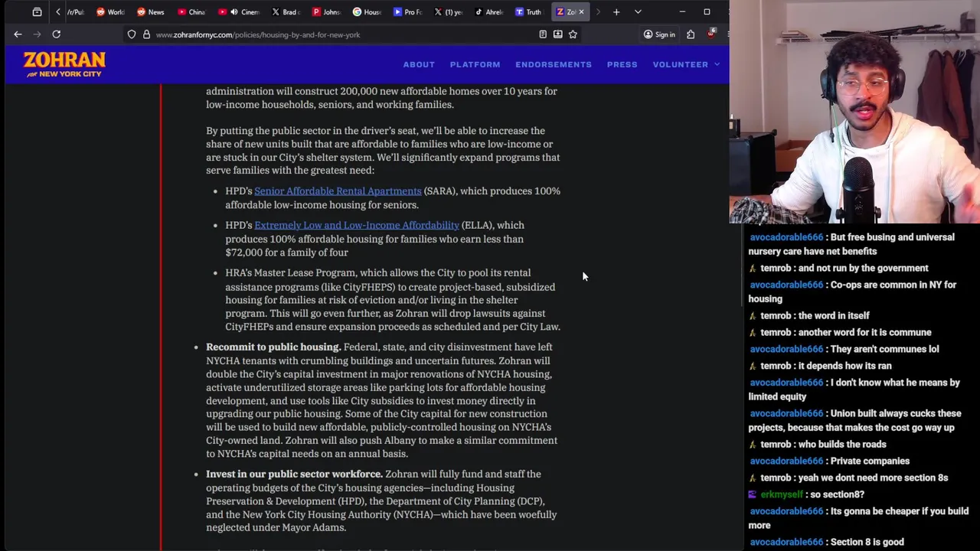Switch to the House Google tab

click(x=367, y=12)
